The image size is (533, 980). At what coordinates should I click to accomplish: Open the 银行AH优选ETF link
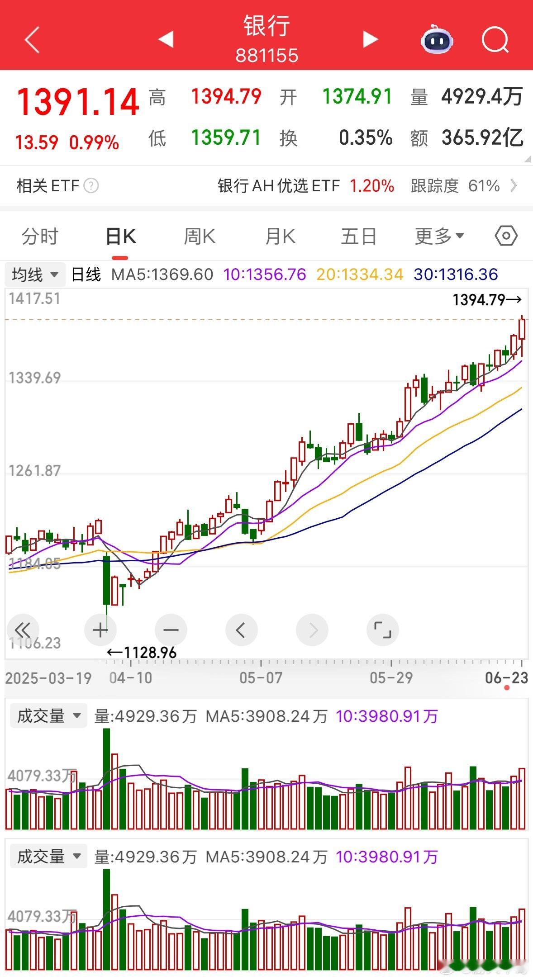pos(279,186)
